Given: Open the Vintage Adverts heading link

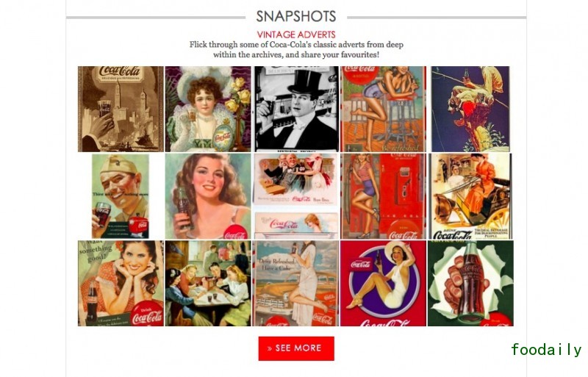Looking at the screenshot, I should (296, 35).
